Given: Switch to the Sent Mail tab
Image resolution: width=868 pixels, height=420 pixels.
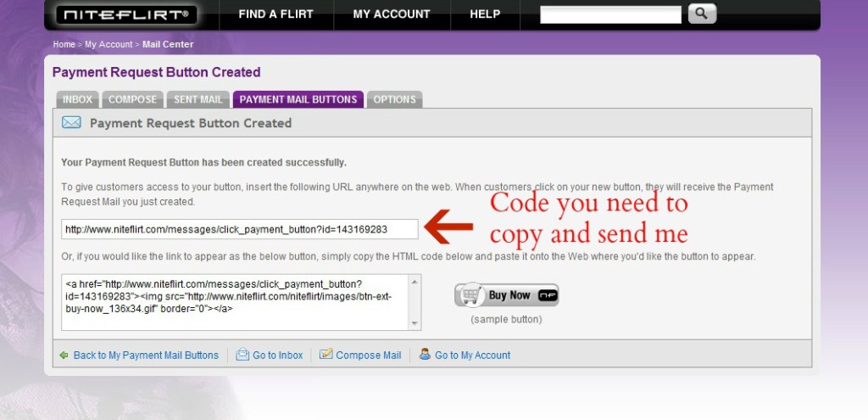Looking at the screenshot, I should 198,100.
